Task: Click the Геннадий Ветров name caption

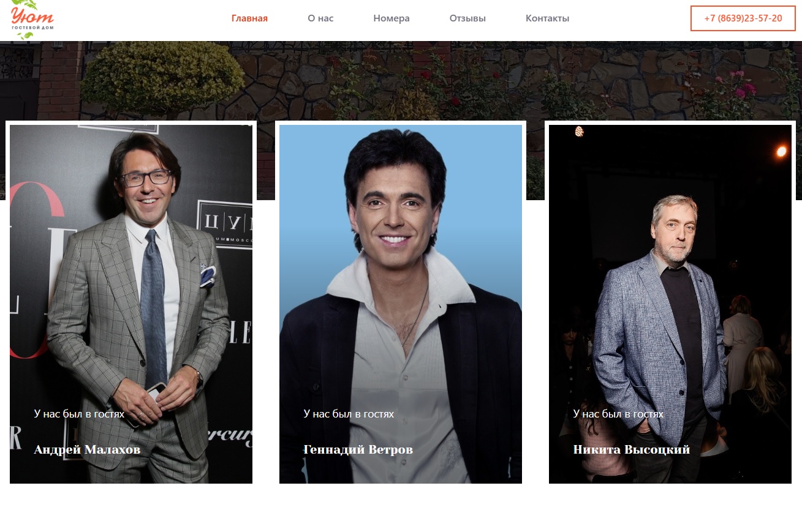Action: click(x=358, y=450)
